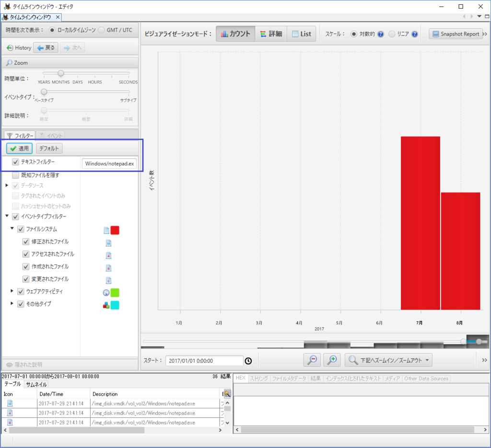This screenshot has height=448, width=491.
Task: Toggle 既知ファイルを隠す checkbox
Action: pos(15,175)
